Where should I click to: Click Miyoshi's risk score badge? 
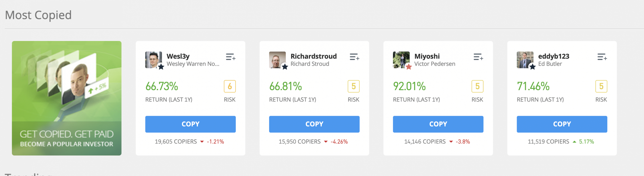click(477, 86)
